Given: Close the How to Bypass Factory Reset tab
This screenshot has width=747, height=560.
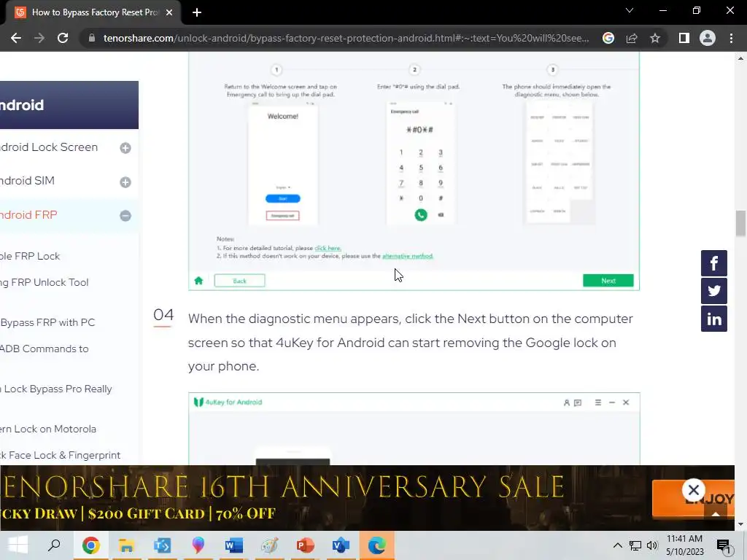Looking at the screenshot, I should (x=169, y=12).
